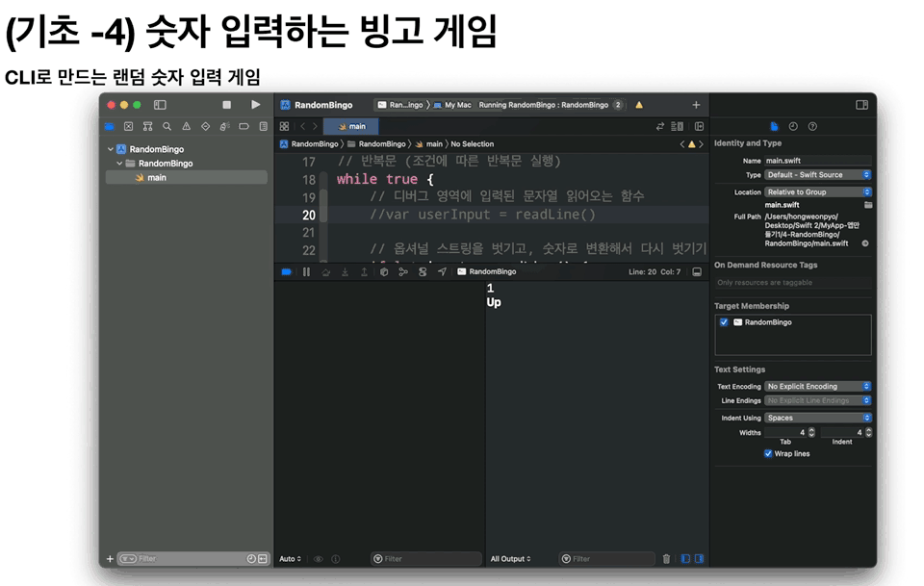The height and width of the screenshot is (586, 924).
Task: Click the Step over debug icon
Action: point(326,271)
